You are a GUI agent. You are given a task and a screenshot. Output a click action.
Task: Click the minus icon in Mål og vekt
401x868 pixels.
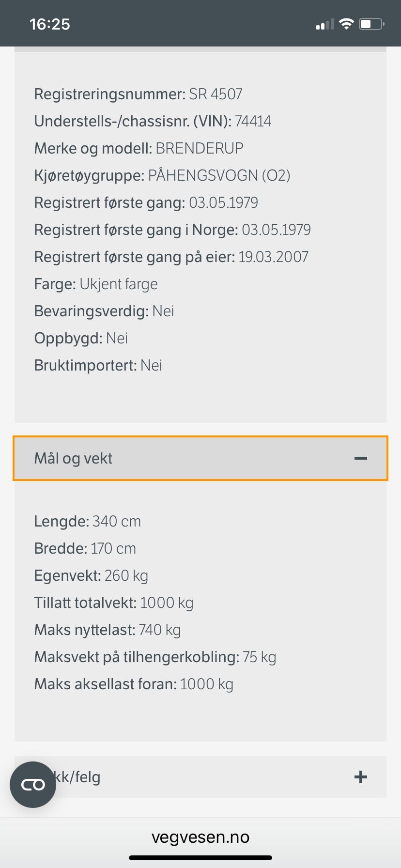pos(361,458)
